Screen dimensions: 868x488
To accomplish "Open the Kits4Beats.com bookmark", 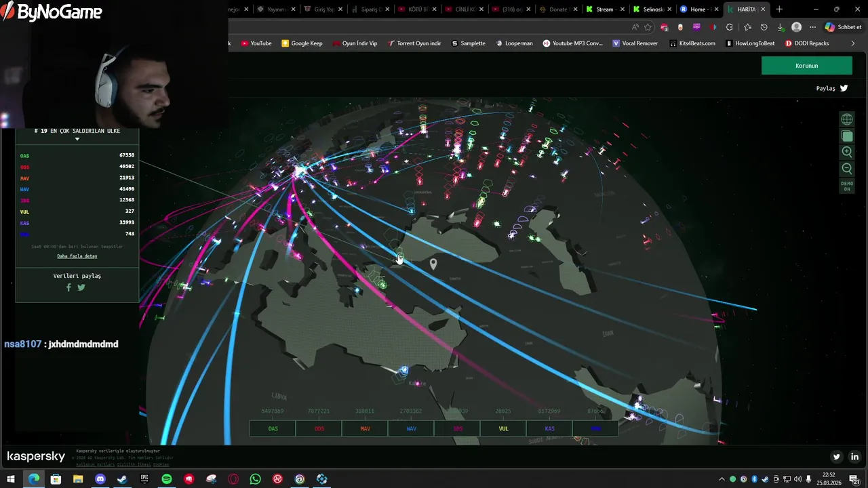I will pos(692,43).
